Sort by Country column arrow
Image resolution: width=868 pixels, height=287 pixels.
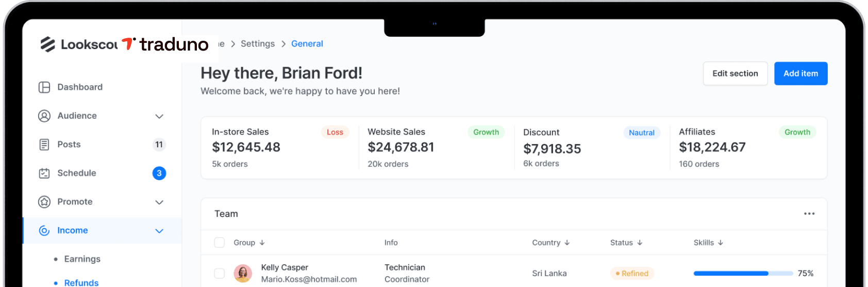567,243
